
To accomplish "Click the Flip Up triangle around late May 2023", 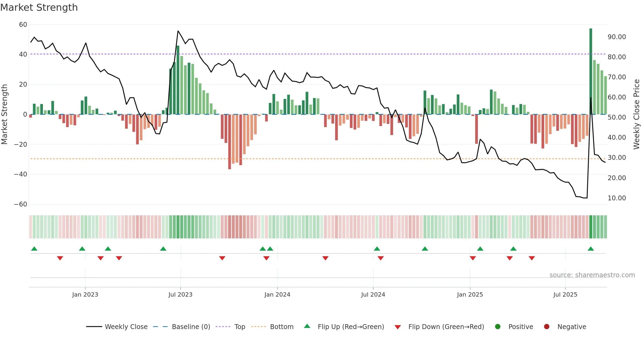I will point(163,249).
